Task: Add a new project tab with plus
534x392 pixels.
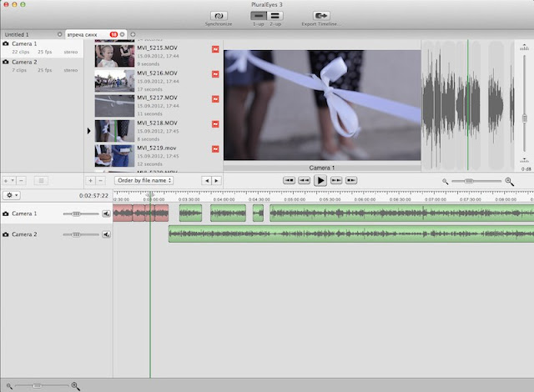Action: pyautogui.click(x=133, y=34)
